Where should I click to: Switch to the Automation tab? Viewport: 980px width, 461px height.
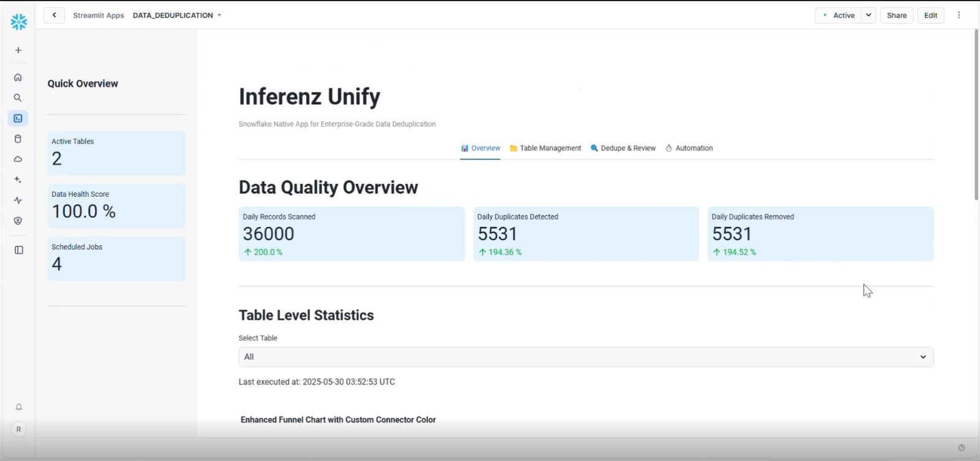[x=689, y=148]
